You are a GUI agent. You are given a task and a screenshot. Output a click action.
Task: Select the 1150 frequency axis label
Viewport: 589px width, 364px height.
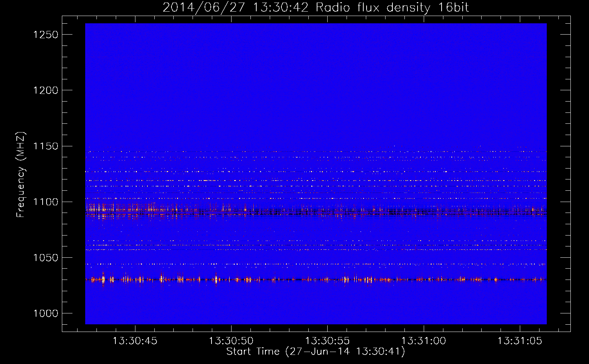(46, 146)
